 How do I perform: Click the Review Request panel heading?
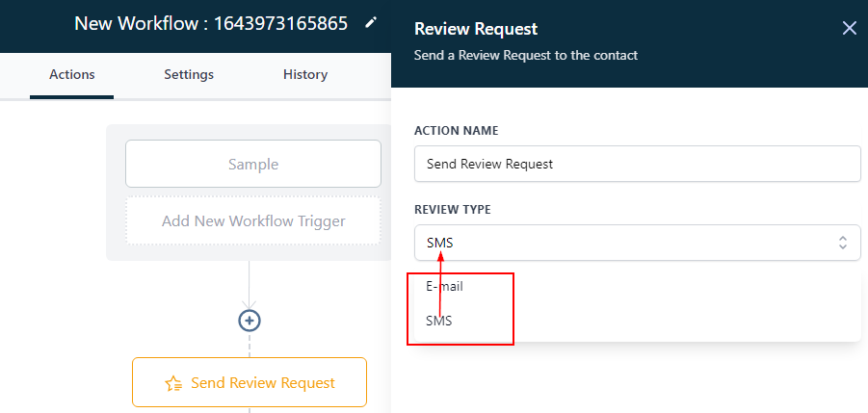pyautogui.click(x=475, y=30)
